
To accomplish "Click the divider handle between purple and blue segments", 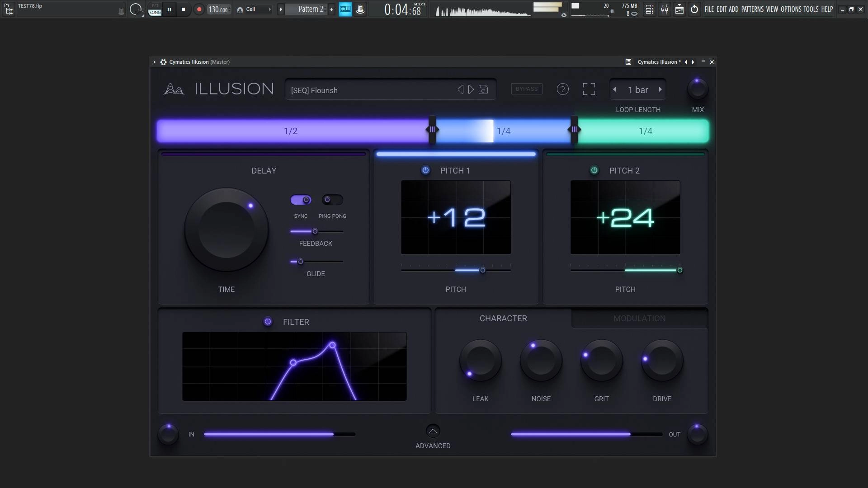I will click(x=432, y=130).
